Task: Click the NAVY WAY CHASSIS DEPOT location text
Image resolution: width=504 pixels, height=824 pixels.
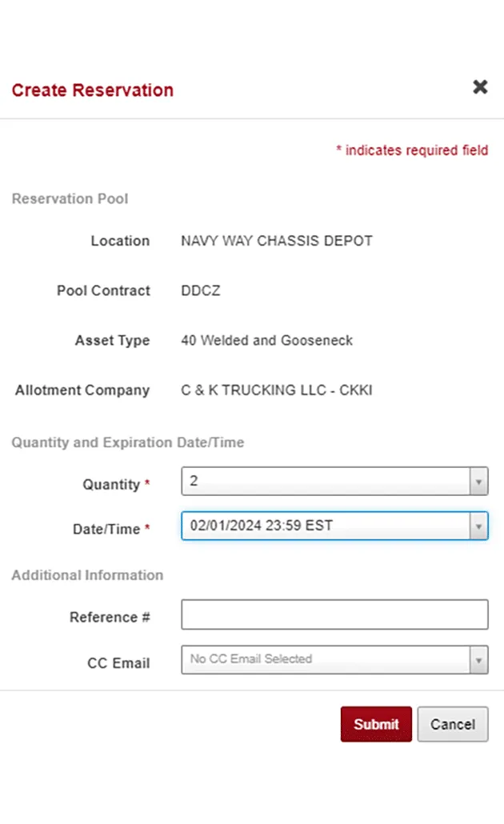Action: (x=277, y=241)
